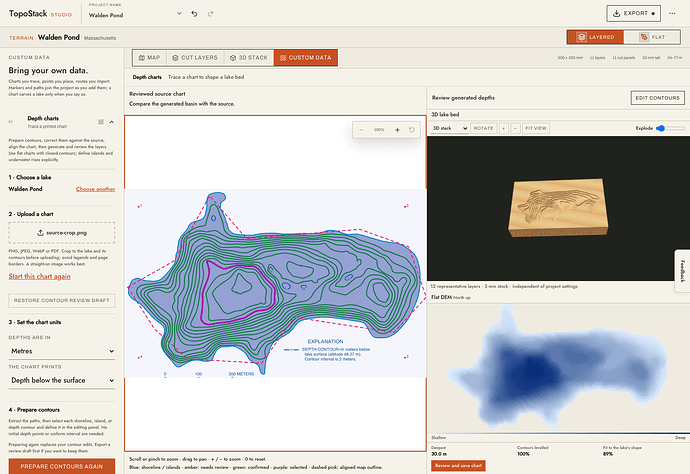Open the Map tab
Viewport: 690px width, 474px height.
(149, 58)
